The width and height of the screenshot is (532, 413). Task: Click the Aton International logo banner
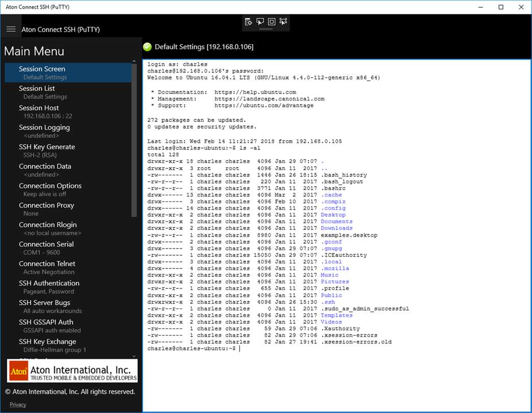tap(72, 371)
